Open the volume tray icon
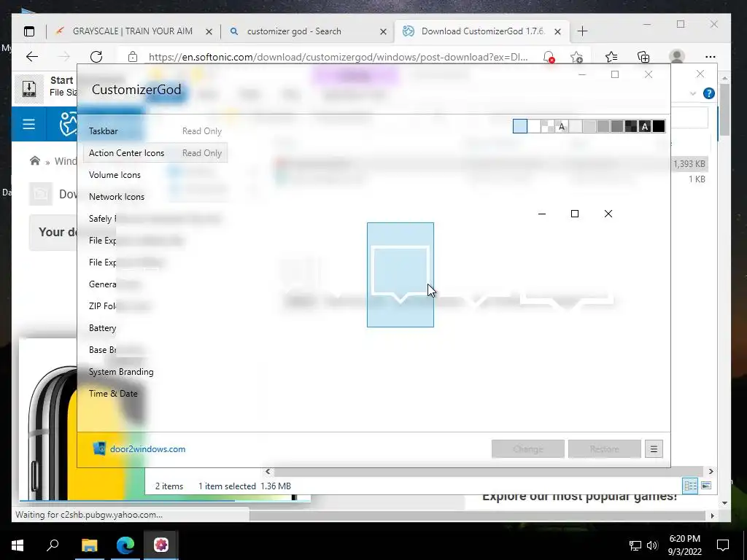 (652, 545)
